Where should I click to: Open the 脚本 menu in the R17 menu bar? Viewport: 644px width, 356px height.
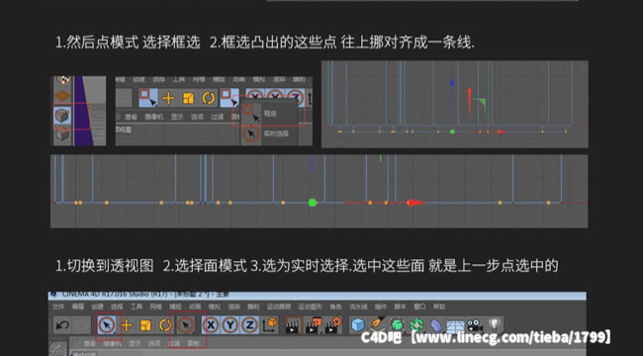[400, 307]
